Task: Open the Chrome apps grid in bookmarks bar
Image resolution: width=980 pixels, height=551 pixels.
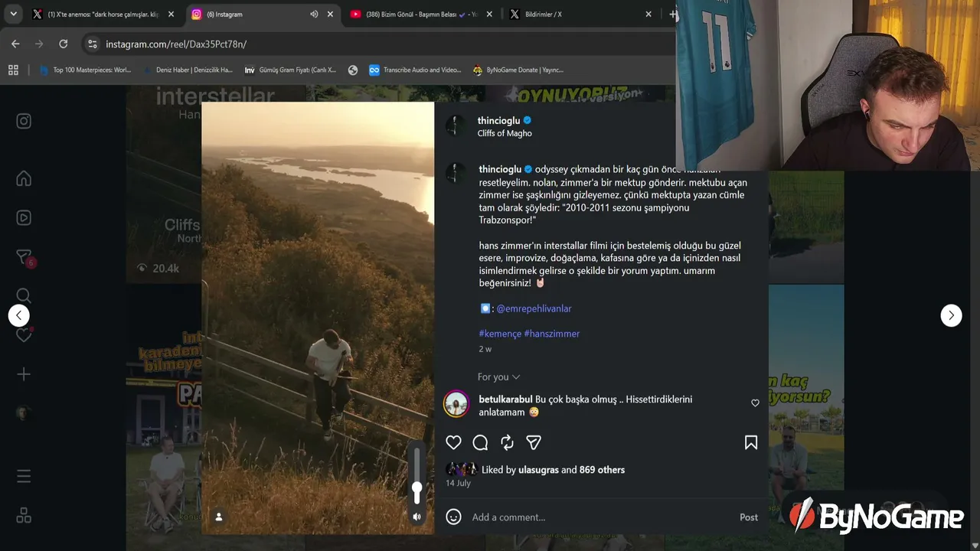Action: tap(13, 70)
